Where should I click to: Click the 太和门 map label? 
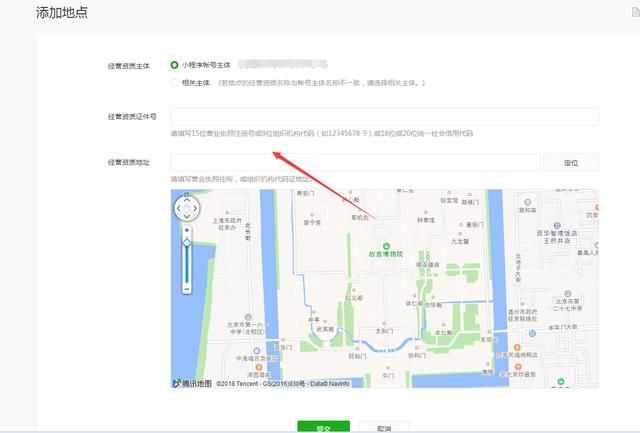[x=384, y=331]
